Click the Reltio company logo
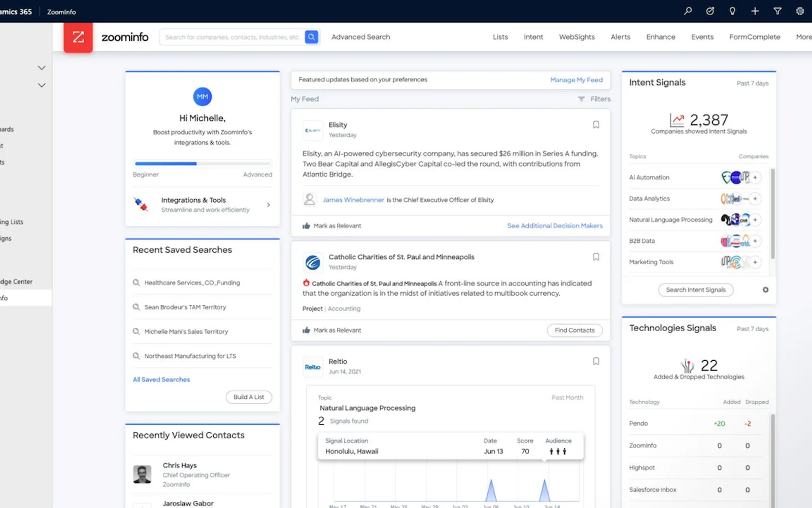The height and width of the screenshot is (508, 812). tap(313, 367)
